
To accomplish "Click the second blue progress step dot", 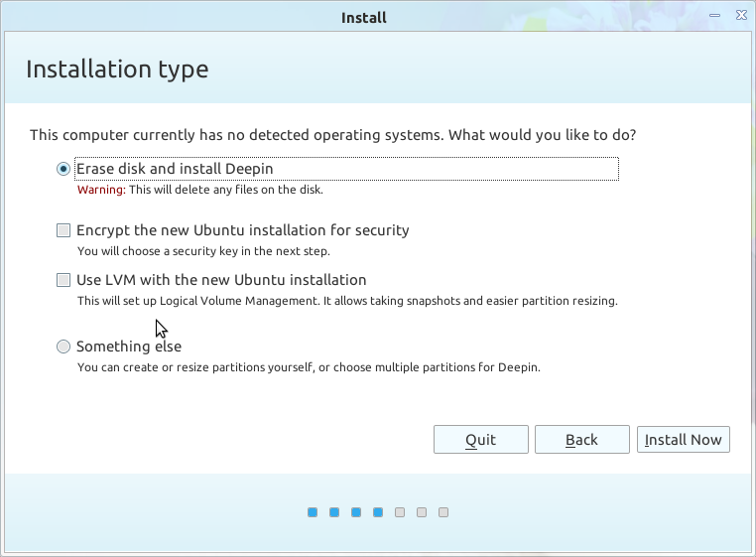I will [334, 512].
